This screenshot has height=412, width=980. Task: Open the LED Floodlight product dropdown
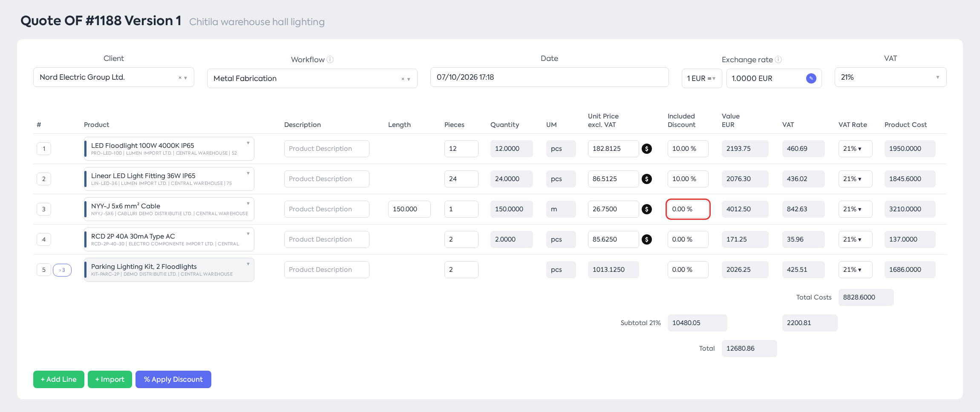click(x=169, y=149)
